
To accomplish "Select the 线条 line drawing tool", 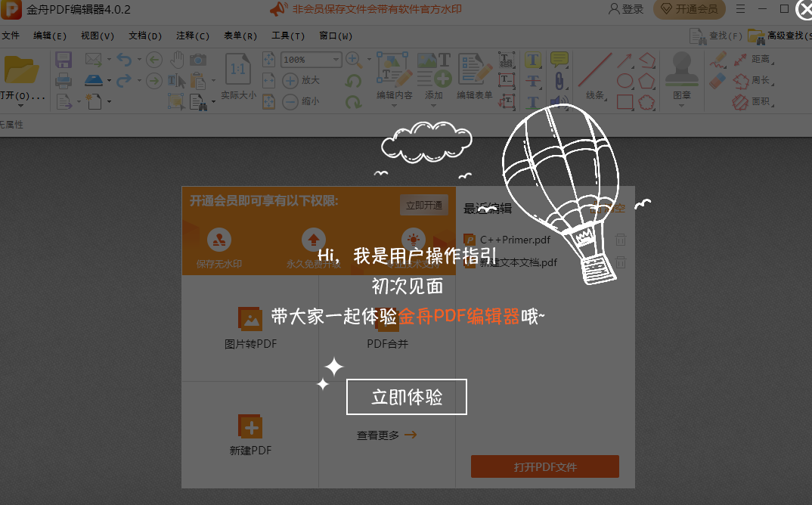I will point(595,70).
